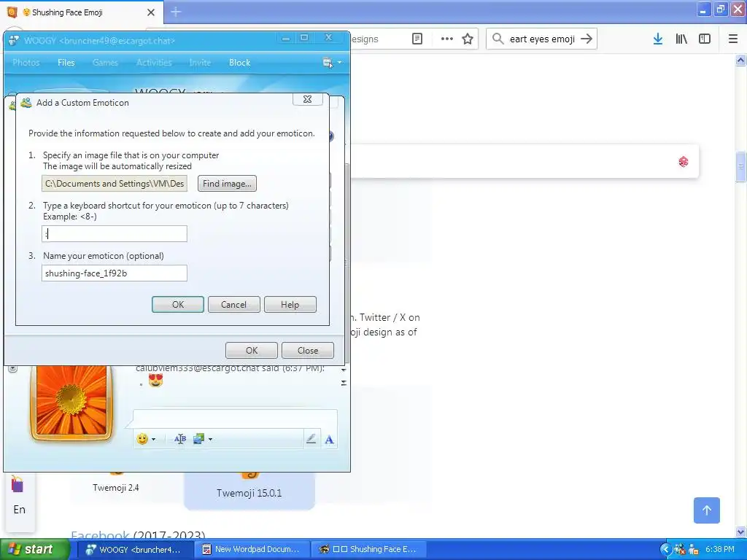Close the Shushing Face Emoji tab
Screen dimensions: 747x560
point(151,12)
